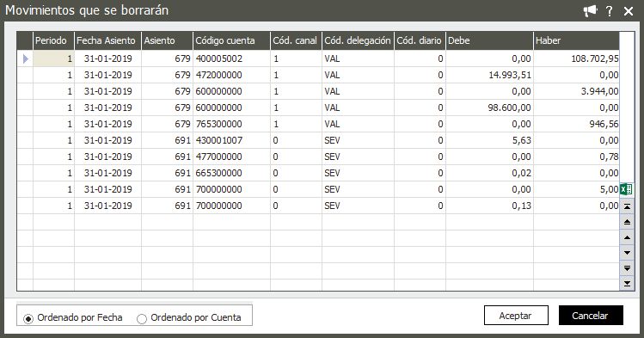This screenshot has height=338, width=644.
Task: Export grid with the Excel icon
Action: (x=626, y=189)
